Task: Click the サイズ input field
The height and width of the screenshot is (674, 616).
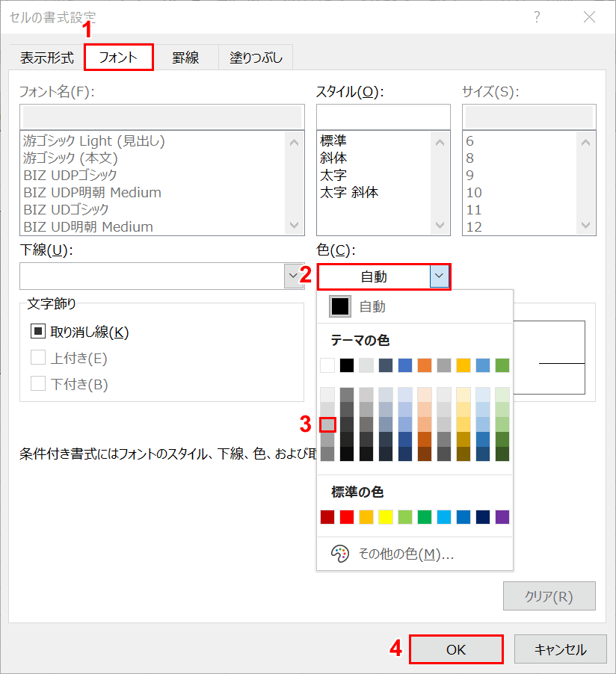Action: 529,117
